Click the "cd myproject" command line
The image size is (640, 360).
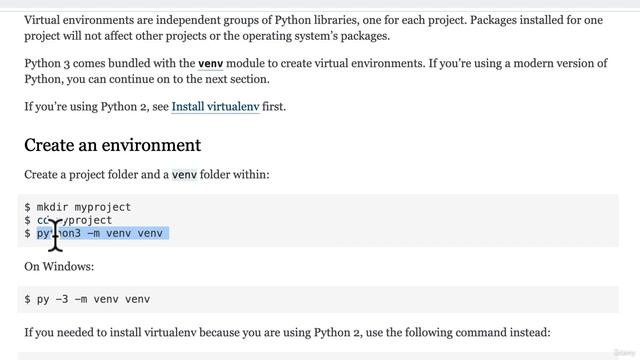tap(68, 220)
